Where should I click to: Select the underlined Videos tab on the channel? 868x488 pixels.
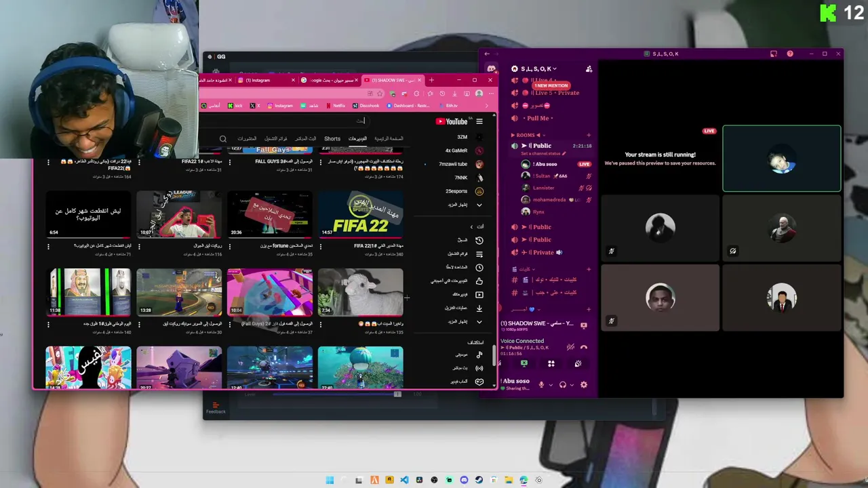[357, 138]
